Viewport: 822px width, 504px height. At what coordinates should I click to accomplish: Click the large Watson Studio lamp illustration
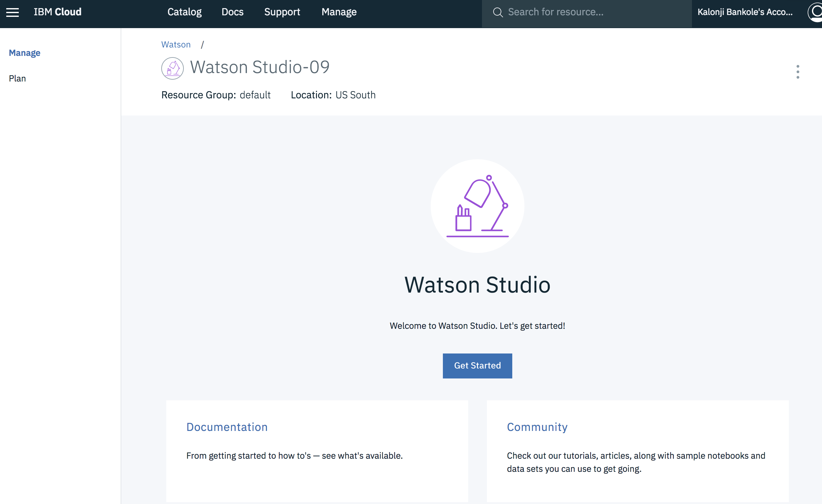click(x=477, y=206)
